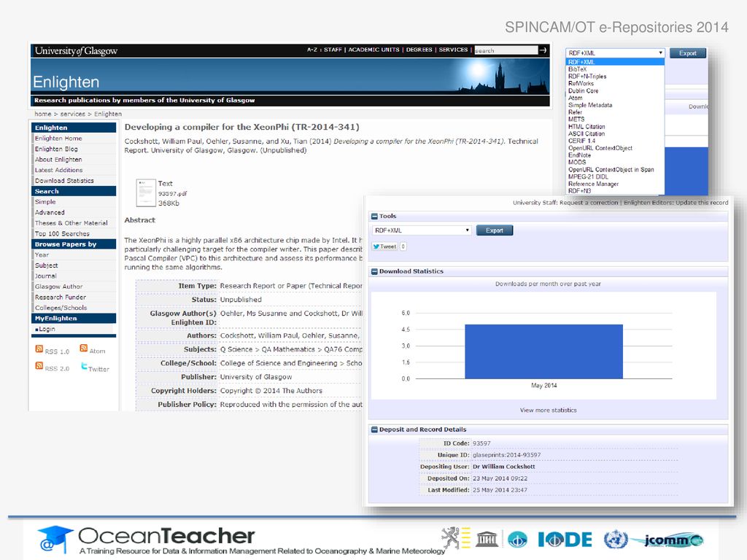This screenshot has height=560, width=747.
Task: Go to home breadcrumb link
Action: click(42, 114)
